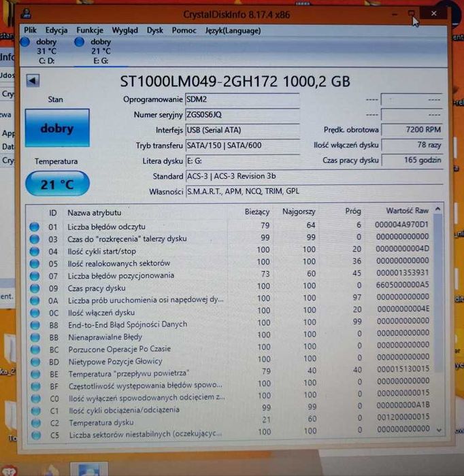Click the scroll up arrow of attribute list

[437, 209]
